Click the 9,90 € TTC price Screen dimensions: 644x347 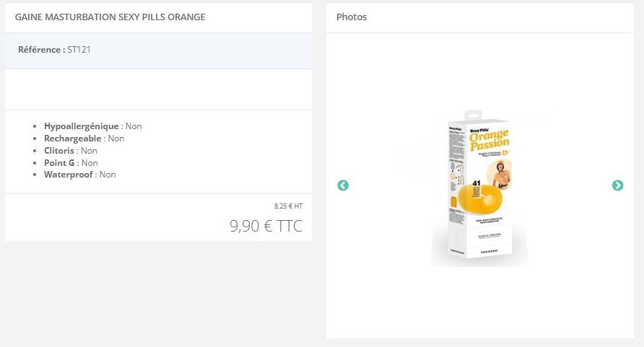(x=266, y=226)
